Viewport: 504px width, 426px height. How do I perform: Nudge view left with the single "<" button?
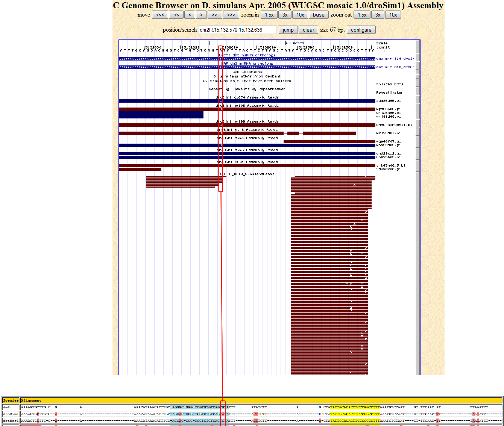[x=190, y=15]
